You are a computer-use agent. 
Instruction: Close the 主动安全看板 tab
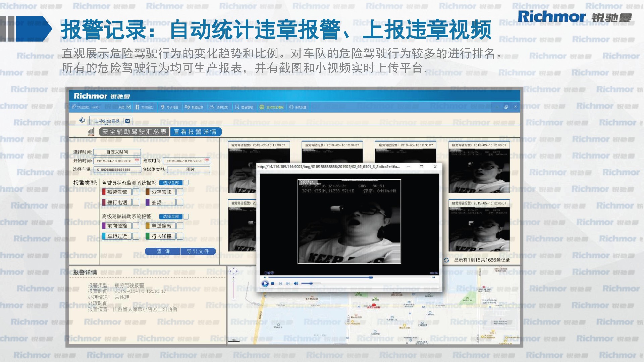point(127,121)
